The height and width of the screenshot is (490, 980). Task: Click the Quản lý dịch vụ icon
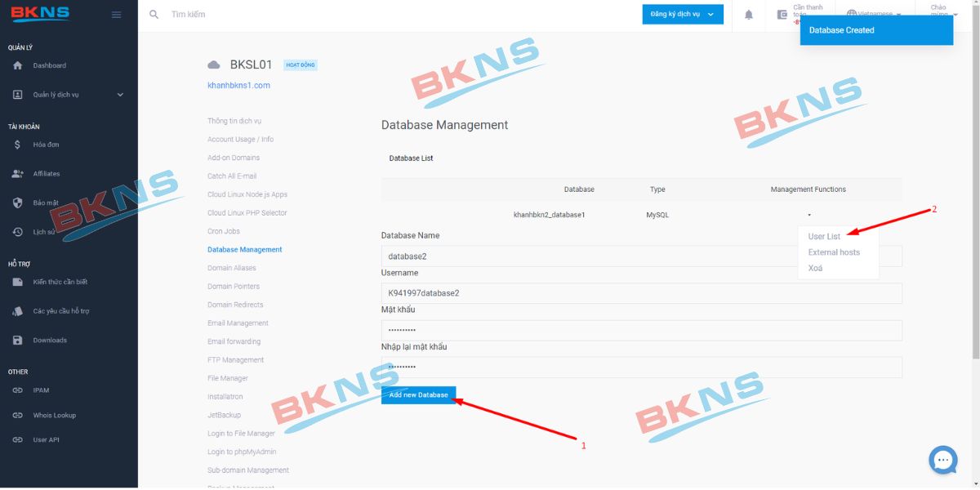pos(18,95)
